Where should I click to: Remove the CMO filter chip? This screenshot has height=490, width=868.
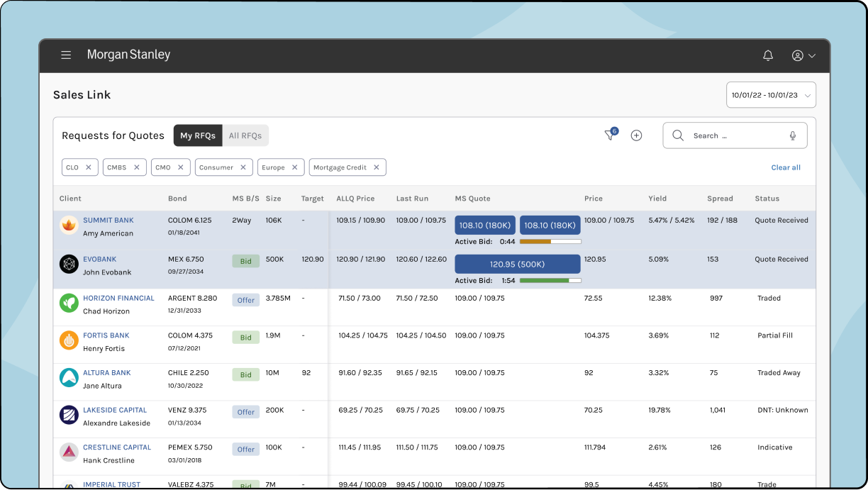180,167
